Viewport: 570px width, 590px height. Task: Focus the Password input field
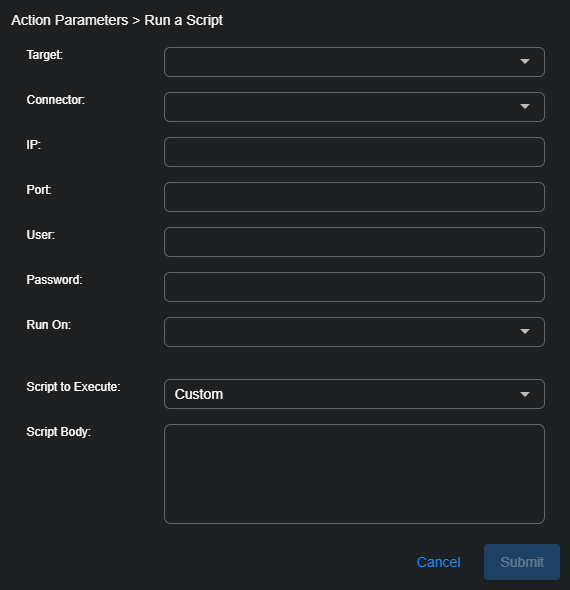354,287
